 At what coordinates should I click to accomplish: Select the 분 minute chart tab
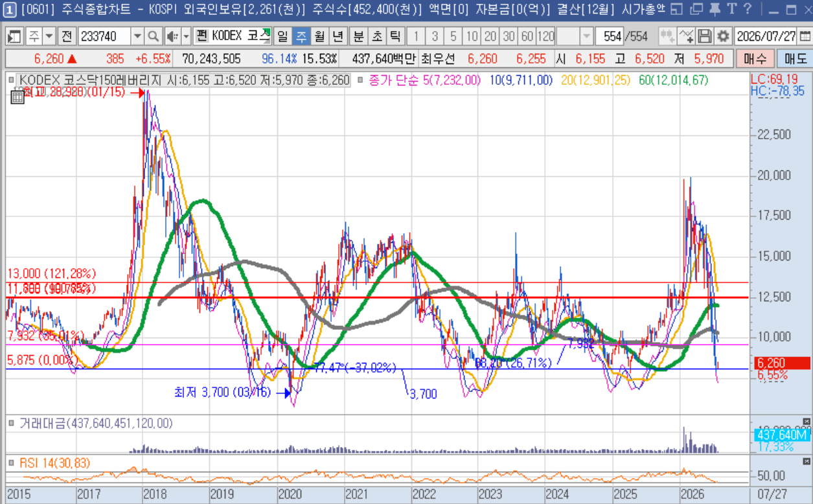(358, 36)
